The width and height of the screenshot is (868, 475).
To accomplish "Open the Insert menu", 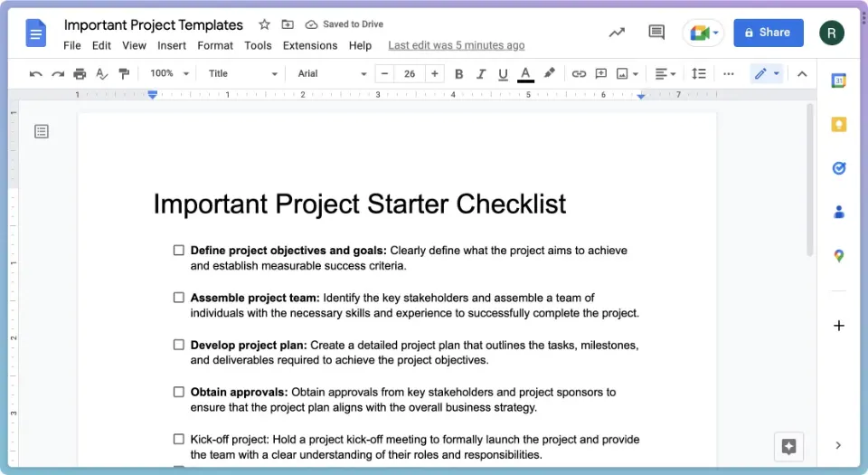I will coord(172,45).
